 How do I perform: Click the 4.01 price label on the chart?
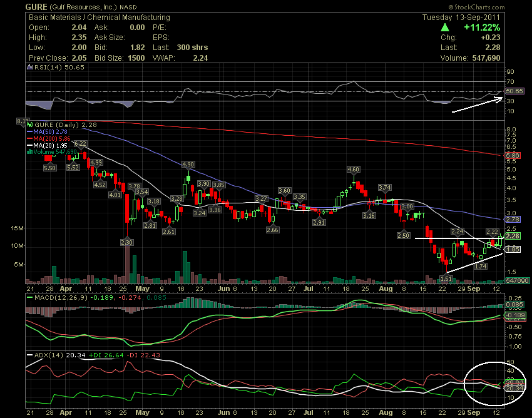coord(115,195)
